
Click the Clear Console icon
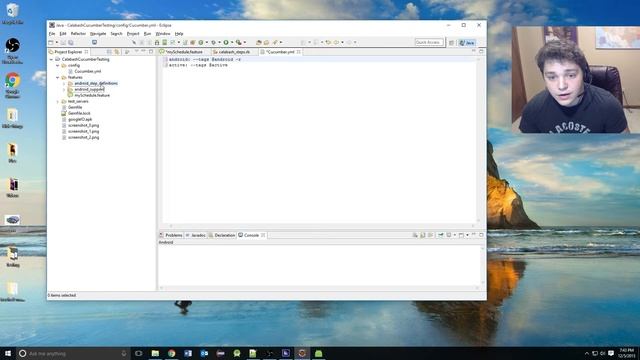pos(415,235)
